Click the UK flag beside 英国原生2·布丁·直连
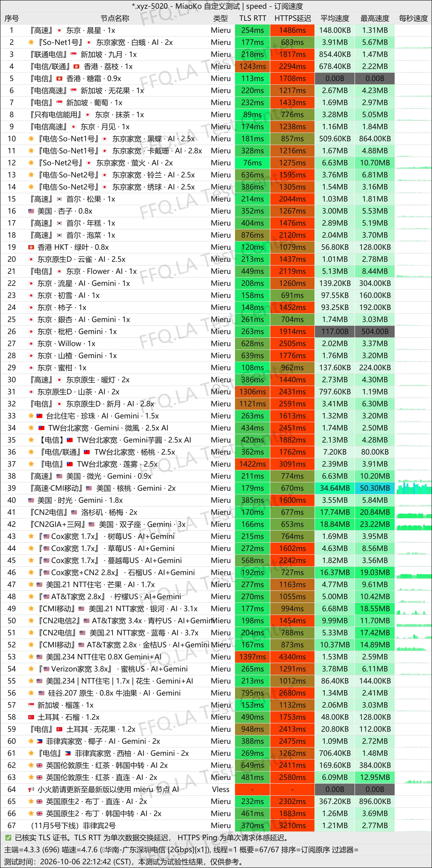This screenshot has height=868, width=432. click(x=40, y=802)
